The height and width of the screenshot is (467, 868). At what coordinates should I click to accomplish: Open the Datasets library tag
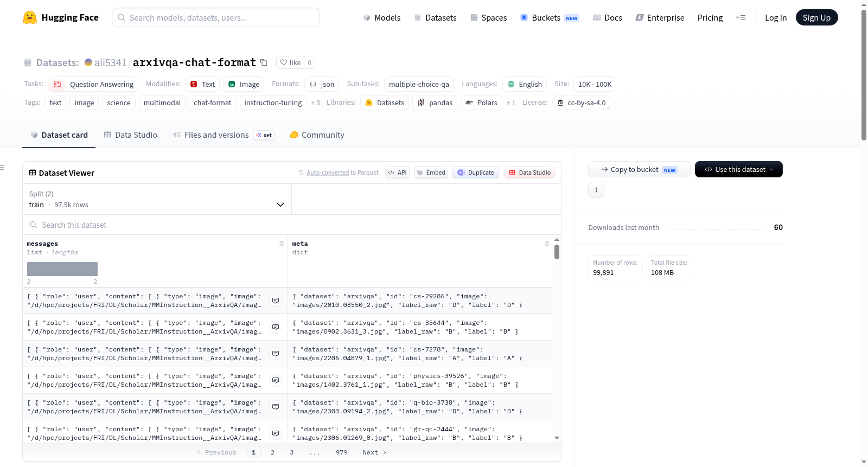385,103
